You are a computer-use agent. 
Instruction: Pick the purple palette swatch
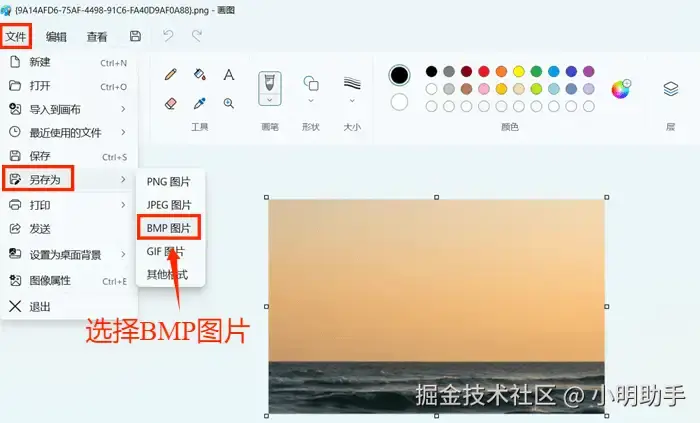[x=589, y=71]
